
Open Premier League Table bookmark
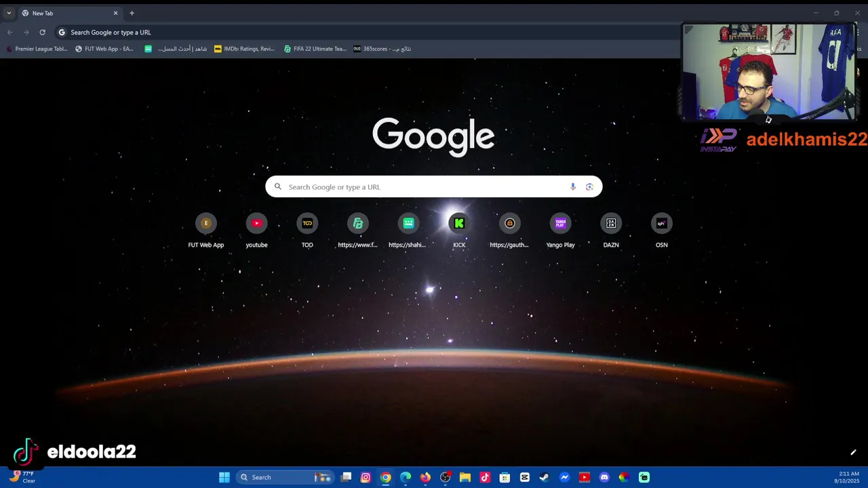coord(37,49)
